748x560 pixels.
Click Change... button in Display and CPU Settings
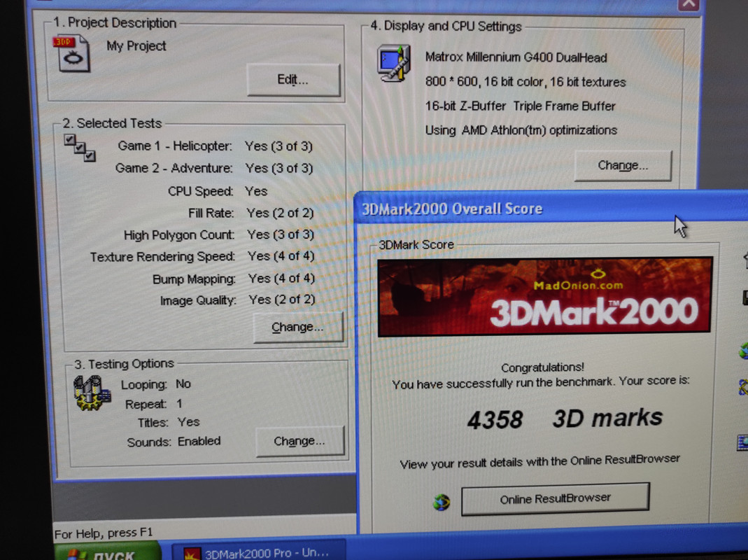pyautogui.click(x=623, y=166)
